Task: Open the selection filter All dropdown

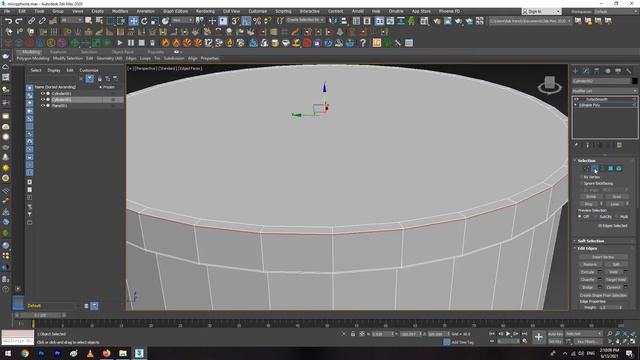Action: click(71, 20)
